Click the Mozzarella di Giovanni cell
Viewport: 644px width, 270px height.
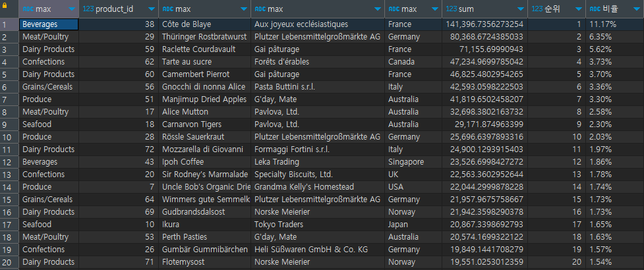(204, 149)
